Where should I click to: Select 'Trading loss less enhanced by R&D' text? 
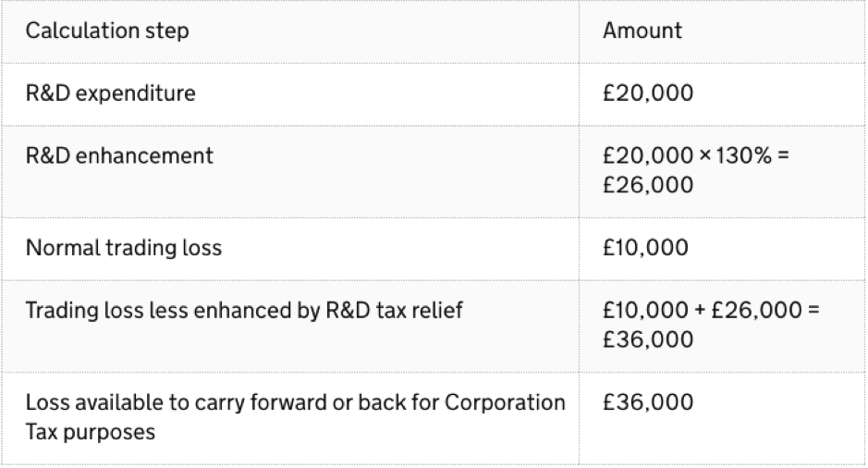pos(198,310)
